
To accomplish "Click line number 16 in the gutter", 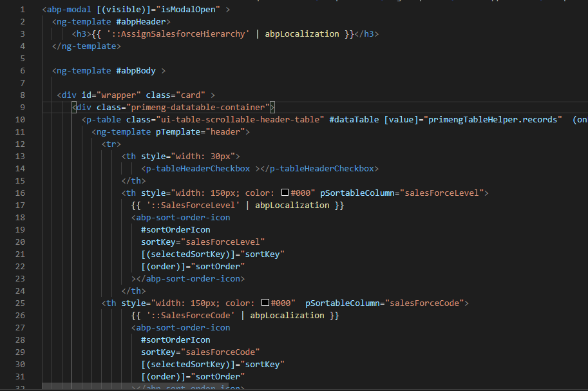I will (x=20, y=193).
